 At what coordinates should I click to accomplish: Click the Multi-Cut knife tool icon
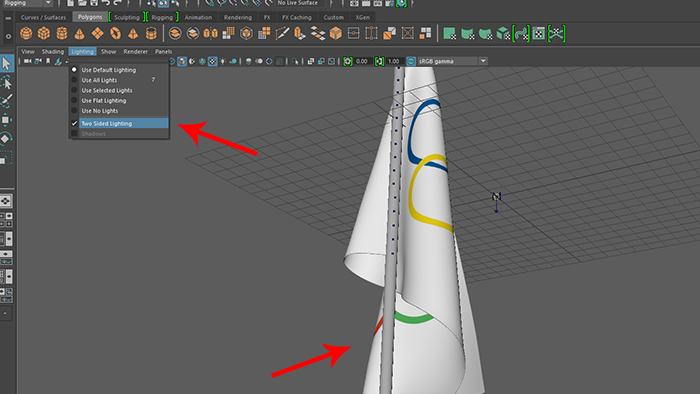click(x=282, y=33)
